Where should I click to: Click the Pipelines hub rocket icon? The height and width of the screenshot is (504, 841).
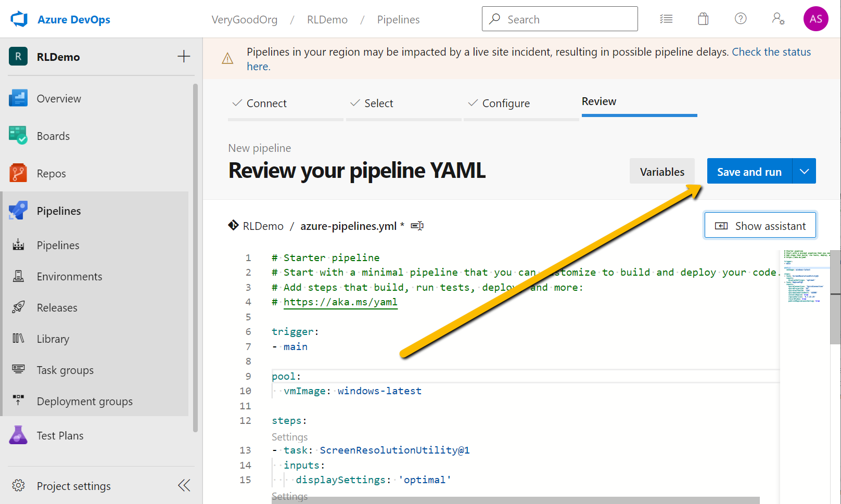tap(18, 211)
